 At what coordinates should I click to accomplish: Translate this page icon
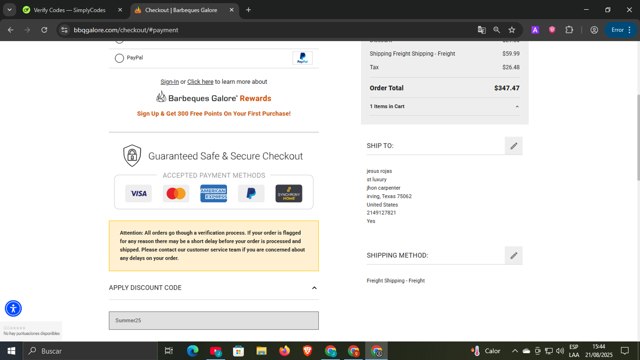pyautogui.click(x=482, y=30)
